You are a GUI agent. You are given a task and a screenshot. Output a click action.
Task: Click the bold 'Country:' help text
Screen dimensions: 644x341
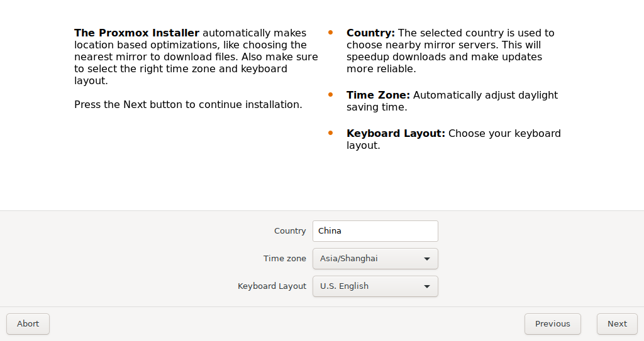point(370,33)
